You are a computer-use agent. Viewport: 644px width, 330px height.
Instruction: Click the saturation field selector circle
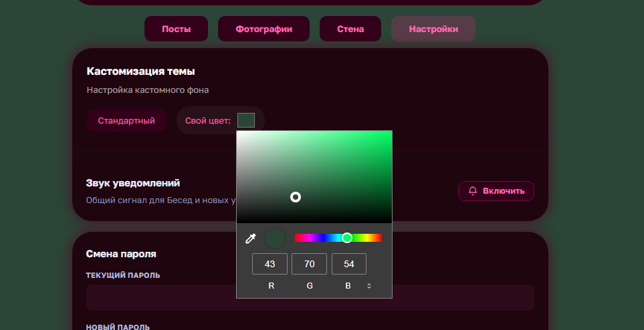[x=296, y=197]
